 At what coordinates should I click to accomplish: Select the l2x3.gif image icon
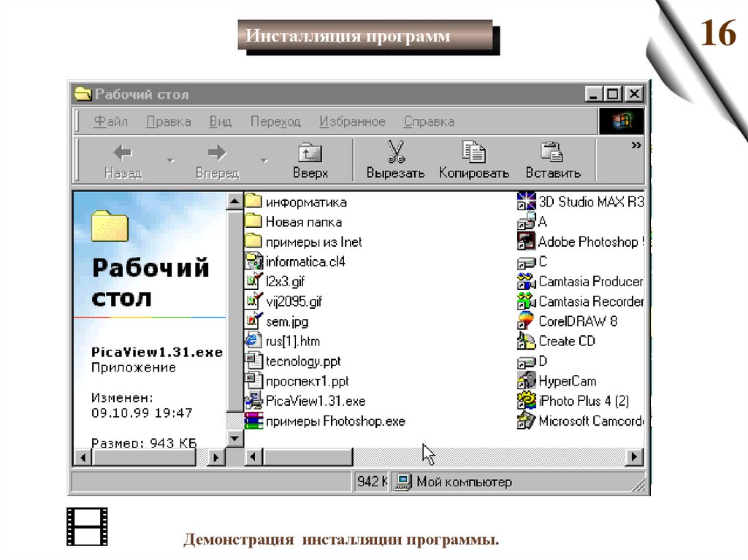253,281
